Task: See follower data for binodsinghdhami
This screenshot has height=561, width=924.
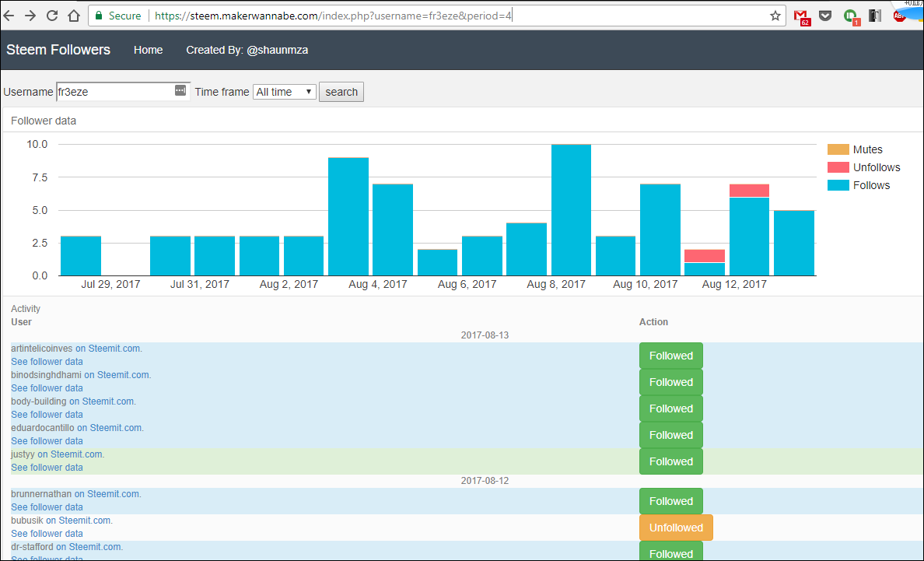Action: 47,388
